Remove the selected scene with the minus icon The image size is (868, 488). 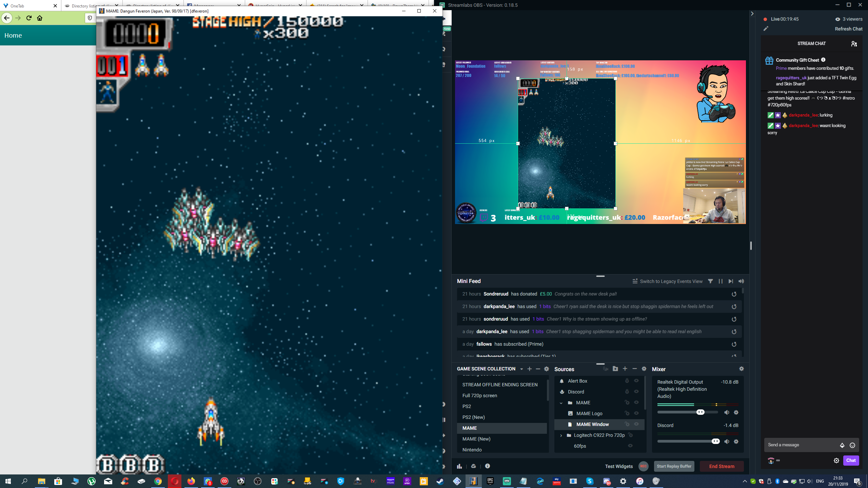point(538,369)
